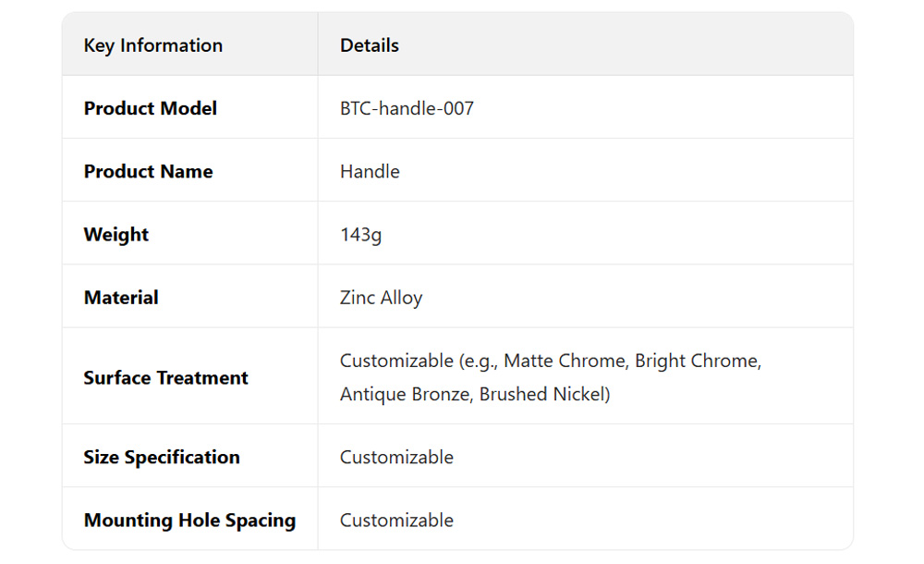Image resolution: width=924 pixels, height=564 pixels.
Task: Click the Key Information column header
Action: pos(153,45)
